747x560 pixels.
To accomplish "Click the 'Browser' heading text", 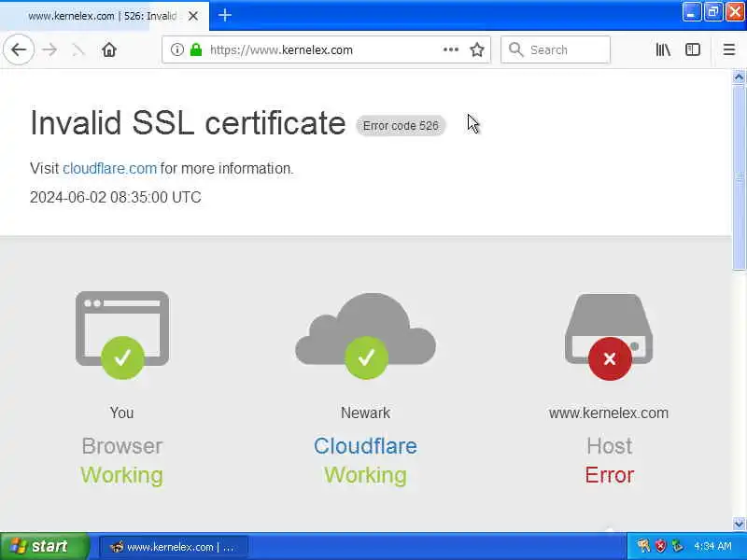I will click(x=122, y=446).
